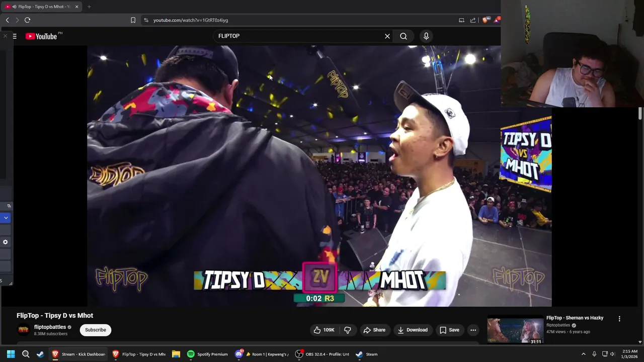This screenshot has width=644, height=362.
Task: Open site settings icon in address bar
Action: (146, 20)
